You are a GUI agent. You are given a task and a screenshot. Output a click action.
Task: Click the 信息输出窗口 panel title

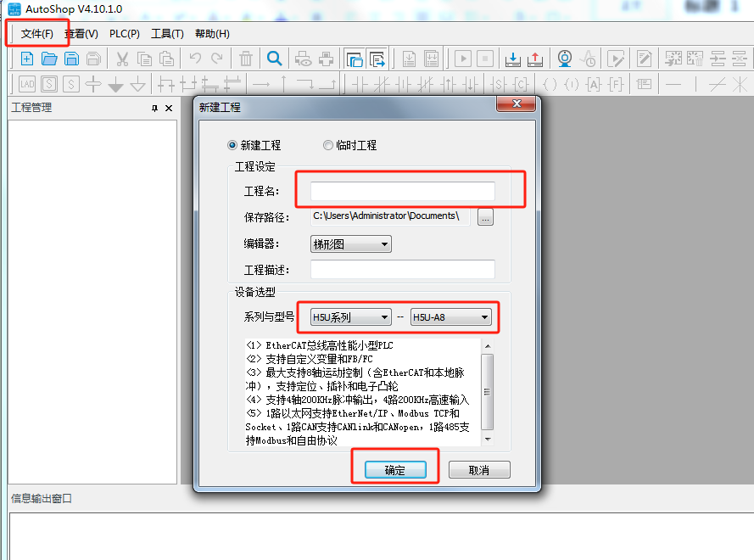[x=42, y=498]
